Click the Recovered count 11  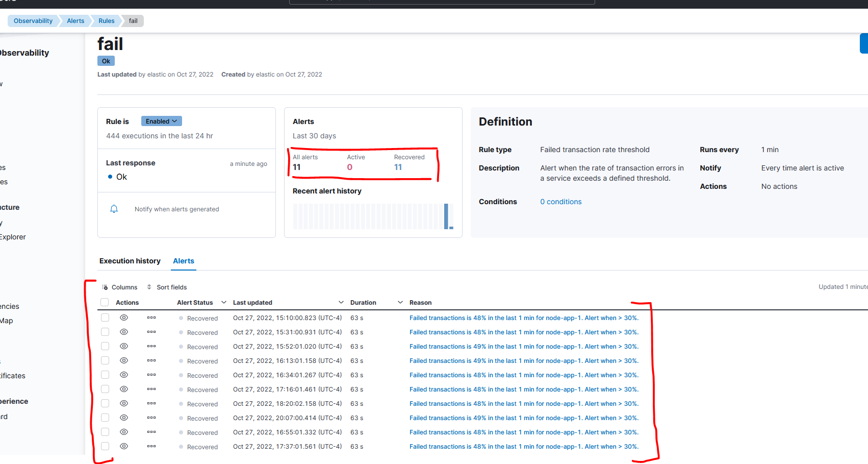click(x=398, y=167)
